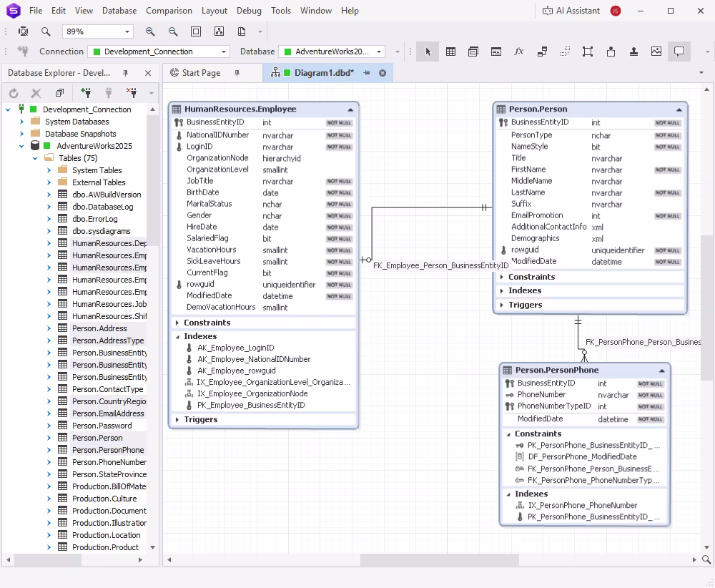Click the New View stacked-windows icon

pyautogui.click(x=473, y=52)
